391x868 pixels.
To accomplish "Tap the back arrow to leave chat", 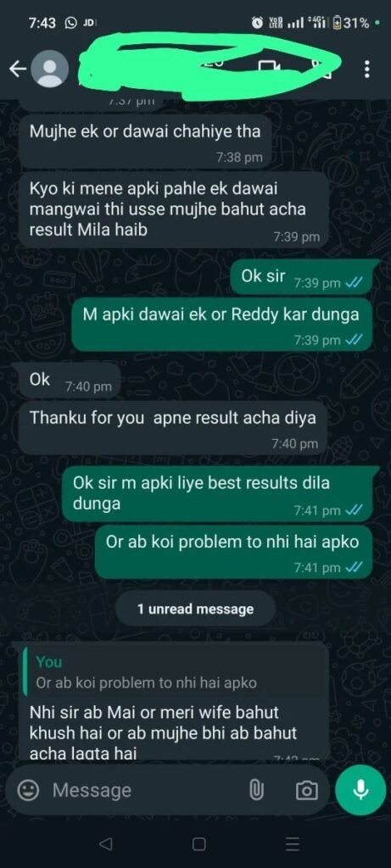I will coord(18,69).
